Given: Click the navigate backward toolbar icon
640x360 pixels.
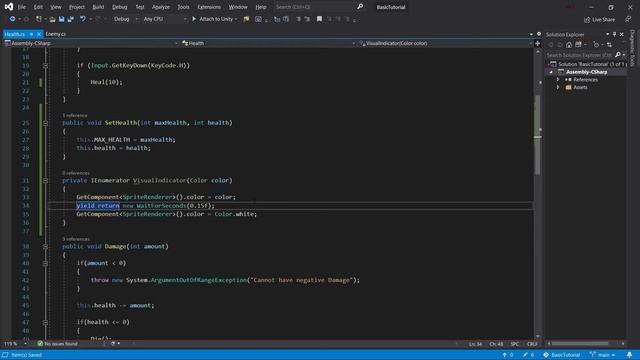Looking at the screenshot, I should pos(12,19).
